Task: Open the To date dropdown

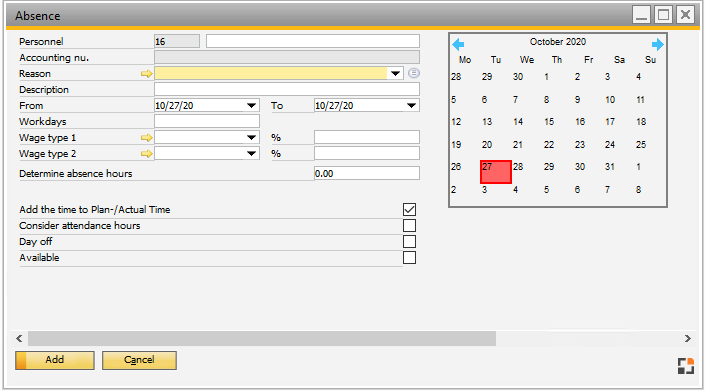Action: coord(411,106)
